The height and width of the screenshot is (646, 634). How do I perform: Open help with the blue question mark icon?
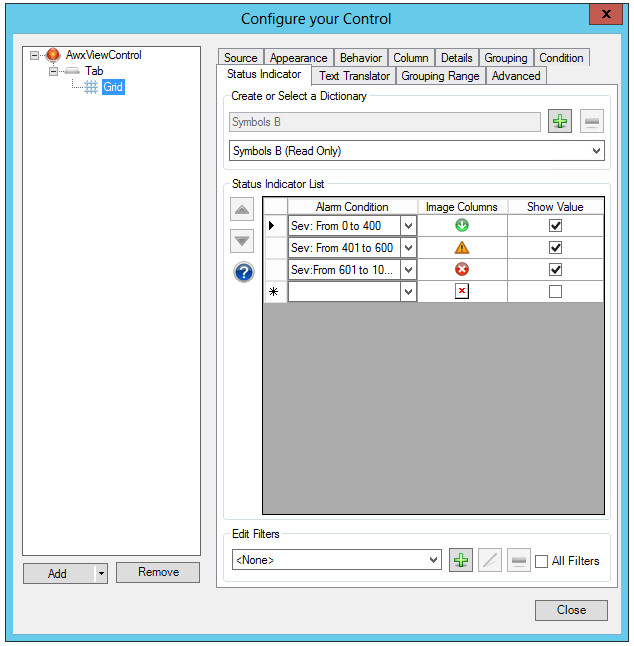tap(243, 272)
